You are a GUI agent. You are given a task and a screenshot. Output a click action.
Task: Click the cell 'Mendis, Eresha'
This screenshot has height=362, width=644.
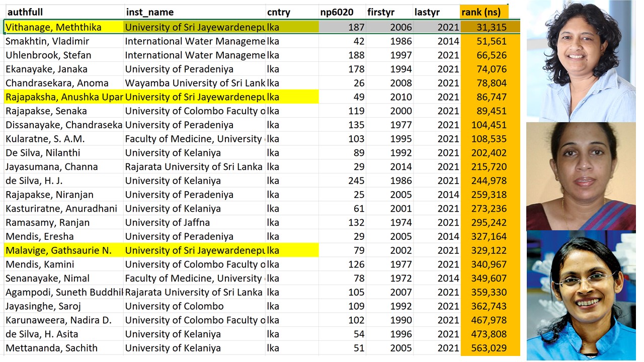tap(64, 236)
